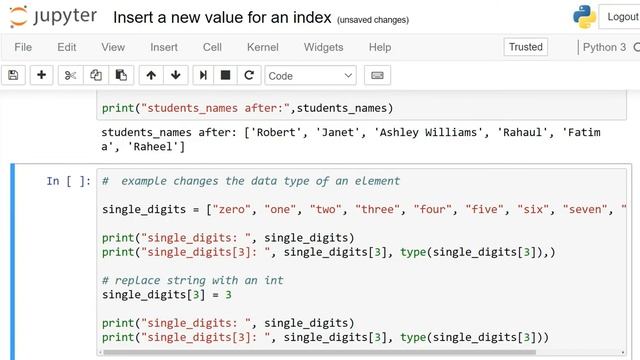Viewport: 640px width, 360px height.
Task: Restart the kernel icon
Action: click(x=249, y=75)
